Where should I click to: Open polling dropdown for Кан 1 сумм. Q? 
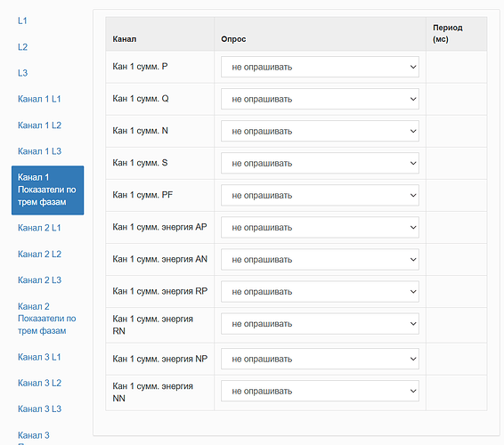pos(320,99)
